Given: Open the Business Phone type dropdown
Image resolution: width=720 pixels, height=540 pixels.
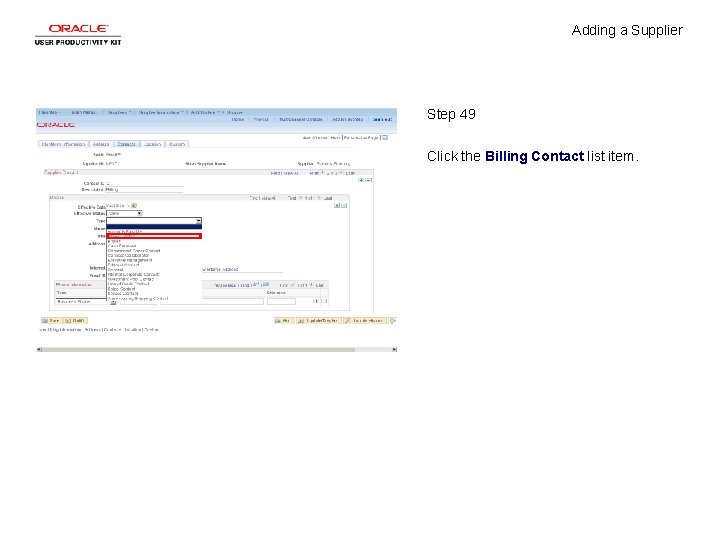Looking at the screenshot, I should [x=85, y=302].
